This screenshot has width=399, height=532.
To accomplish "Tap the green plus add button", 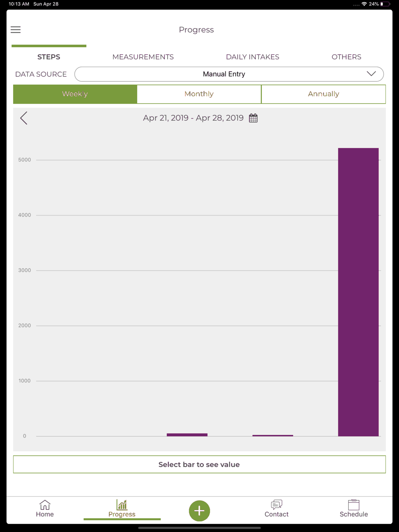I will 199,511.
